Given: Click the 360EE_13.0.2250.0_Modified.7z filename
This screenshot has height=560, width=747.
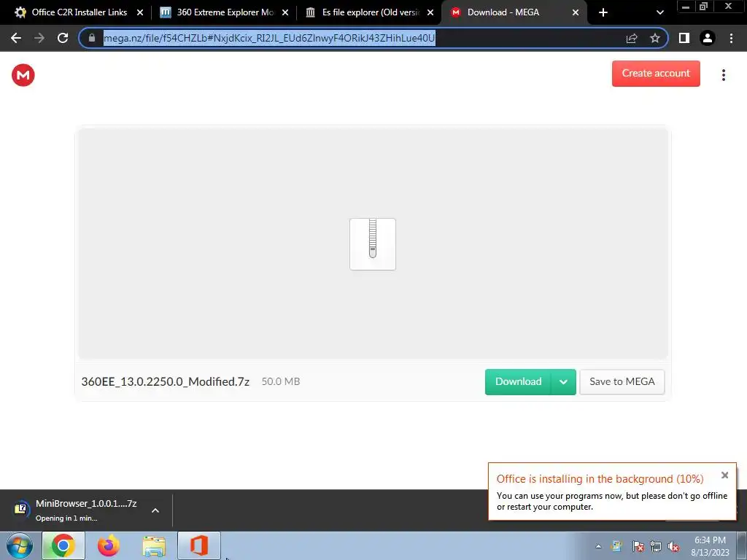Looking at the screenshot, I should click(x=166, y=381).
